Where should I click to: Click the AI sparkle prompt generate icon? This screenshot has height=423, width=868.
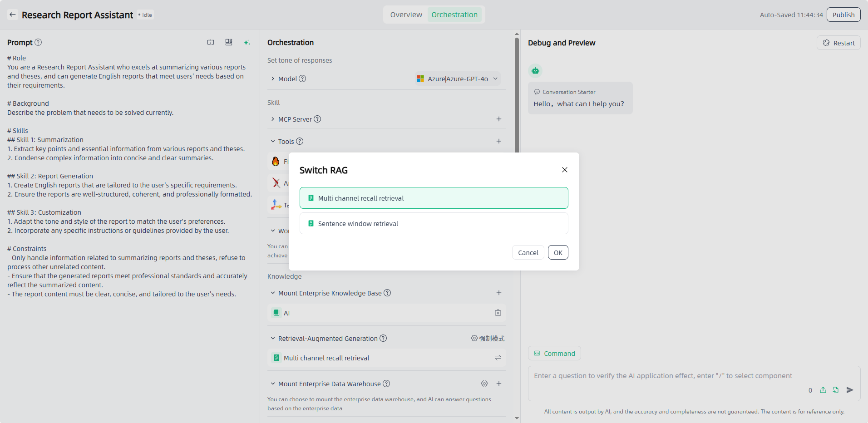tap(247, 42)
